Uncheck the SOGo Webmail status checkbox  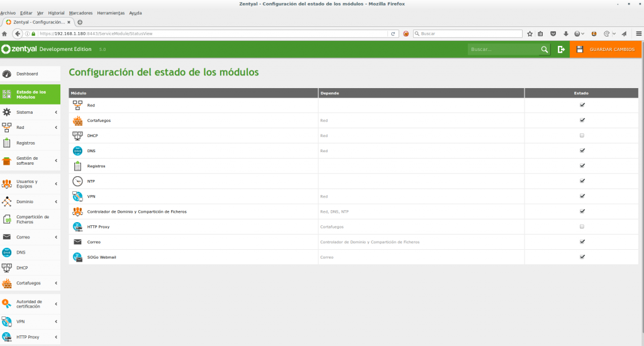pos(582,257)
